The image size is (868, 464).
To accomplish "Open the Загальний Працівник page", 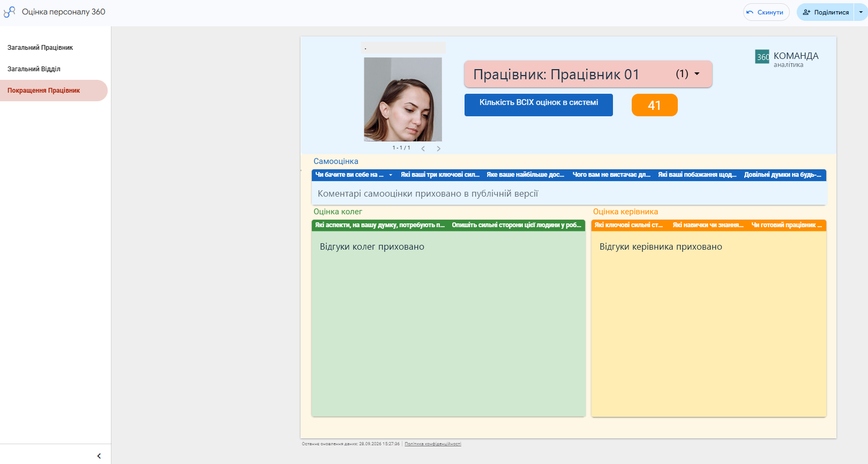I will coord(40,48).
